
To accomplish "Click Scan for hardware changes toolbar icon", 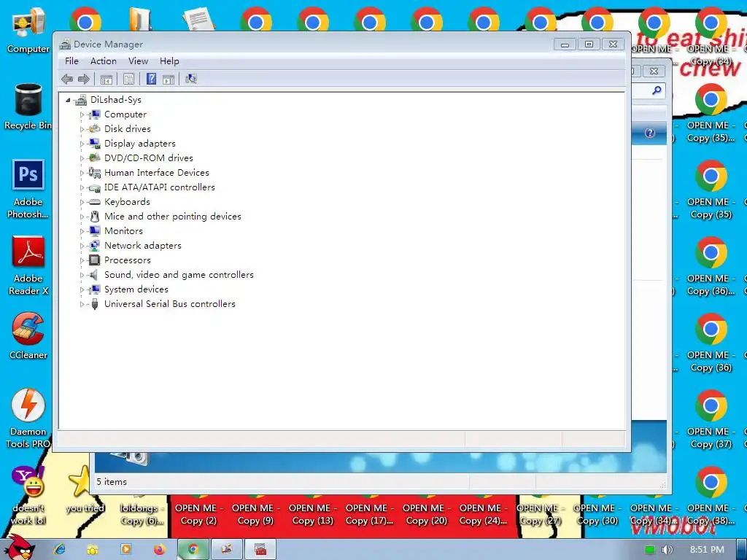I will 191,79.
